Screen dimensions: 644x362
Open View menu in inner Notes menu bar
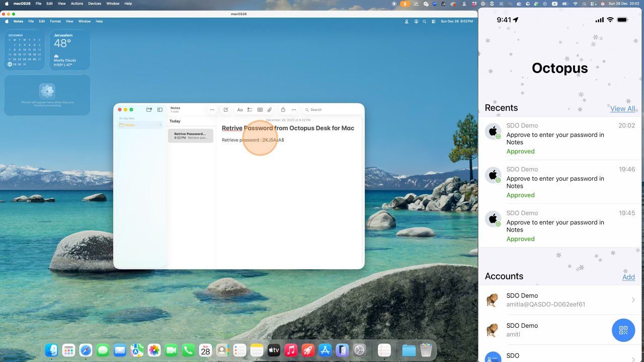(69, 22)
